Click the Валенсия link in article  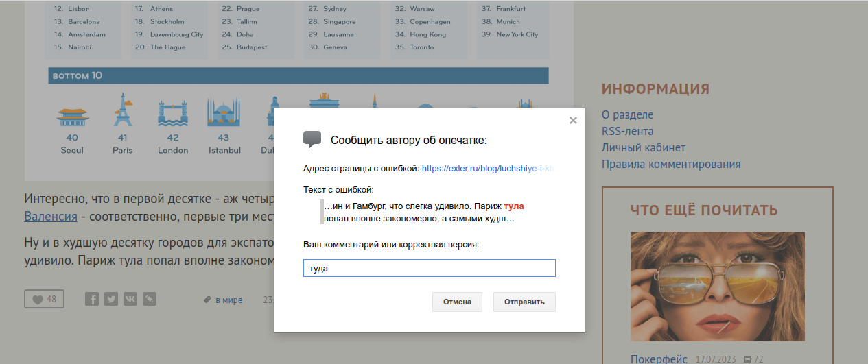pos(50,217)
